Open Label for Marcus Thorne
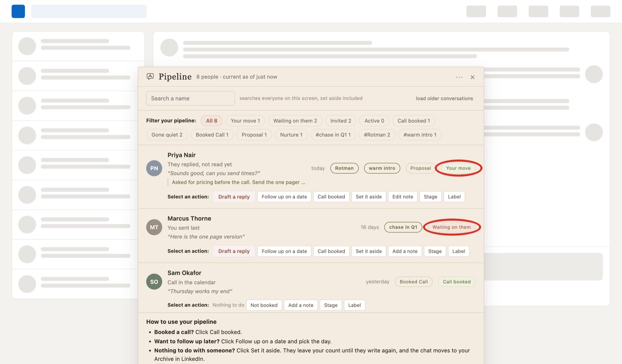622x364 pixels. coord(459,251)
